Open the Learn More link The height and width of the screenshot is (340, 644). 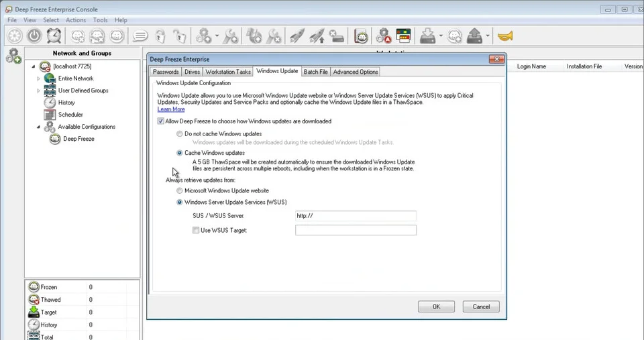171,109
